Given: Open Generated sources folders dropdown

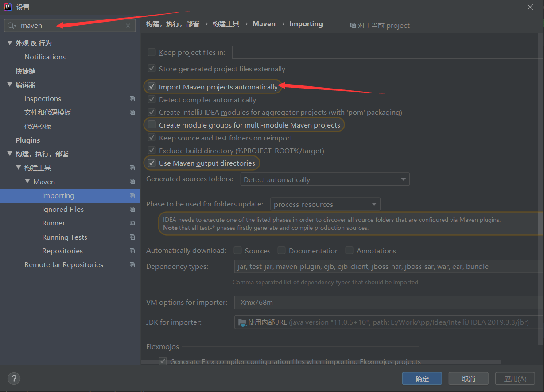Looking at the screenshot, I should pos(325,179).
